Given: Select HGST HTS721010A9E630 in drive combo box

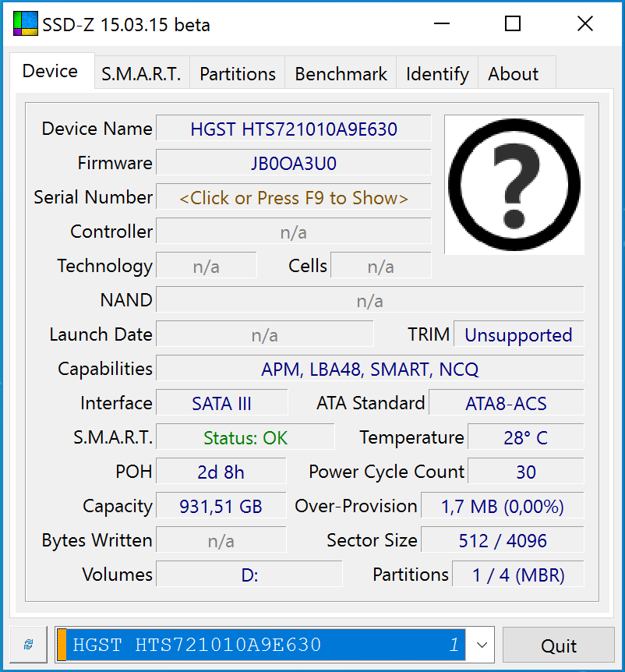Looking at the screenshot, I should click(x=262, y=645).
